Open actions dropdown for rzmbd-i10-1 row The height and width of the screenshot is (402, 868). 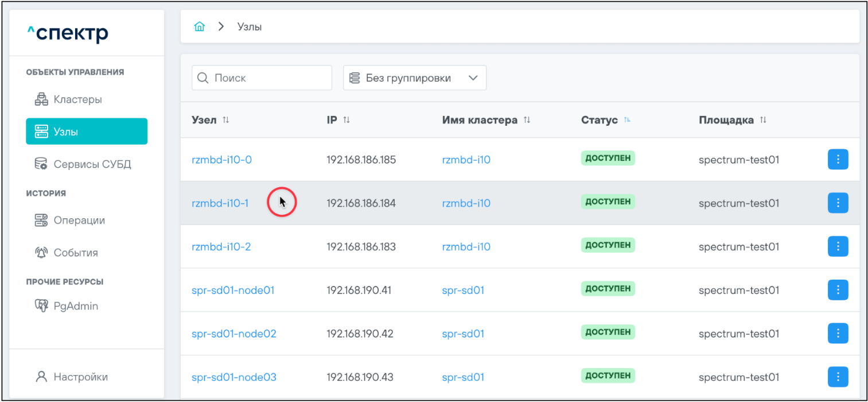pyautogui.click(x=838, y=203)
